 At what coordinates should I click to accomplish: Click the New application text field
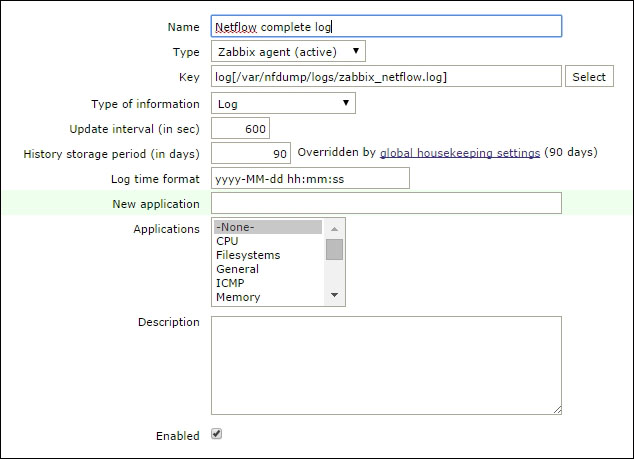386,204
